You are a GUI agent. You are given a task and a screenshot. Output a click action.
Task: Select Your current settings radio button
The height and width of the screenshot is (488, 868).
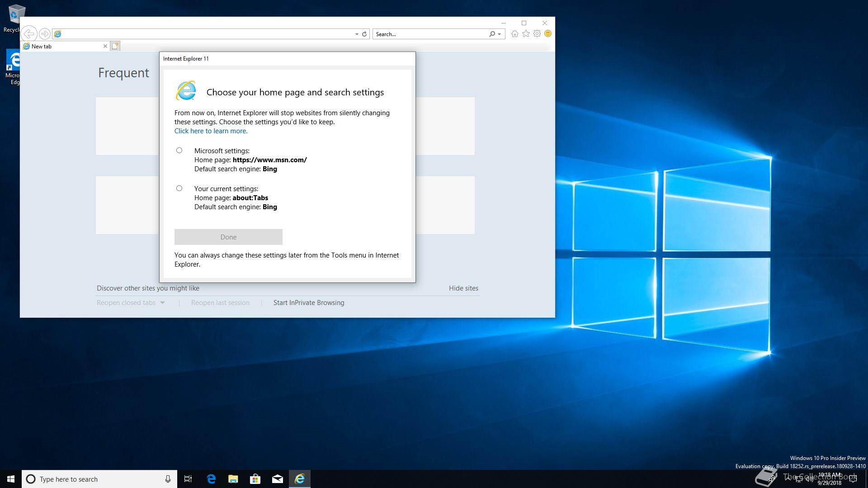click(x=179, y=188)
